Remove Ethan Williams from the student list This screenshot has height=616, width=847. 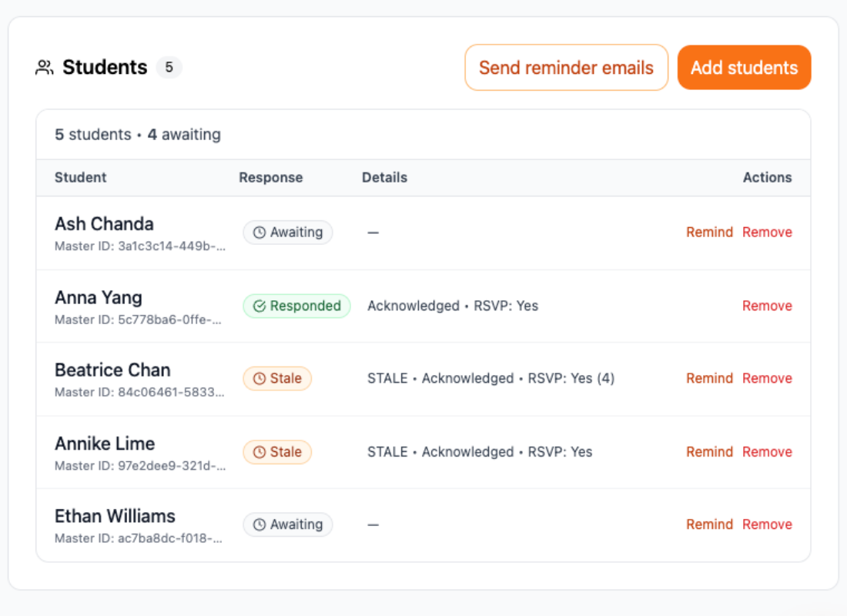click(767, 524)
